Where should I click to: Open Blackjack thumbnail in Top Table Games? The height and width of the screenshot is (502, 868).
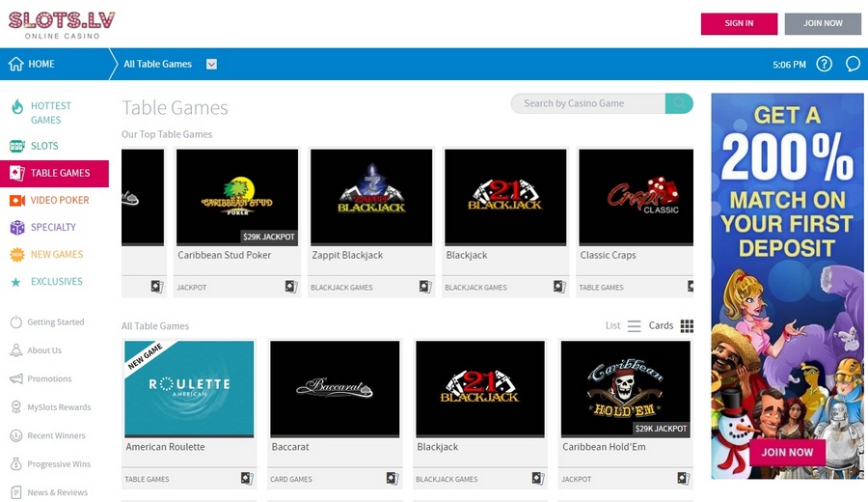[x=505, y=197]
